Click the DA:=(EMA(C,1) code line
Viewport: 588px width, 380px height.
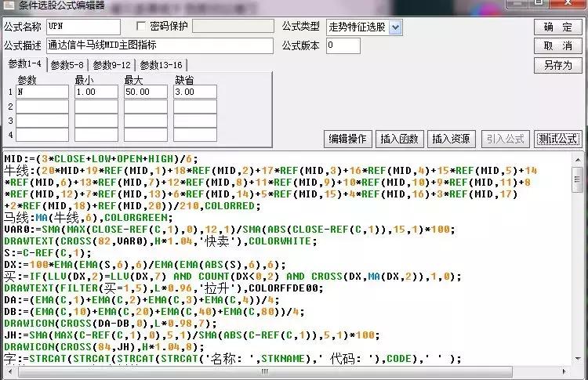tap(142, 300)
